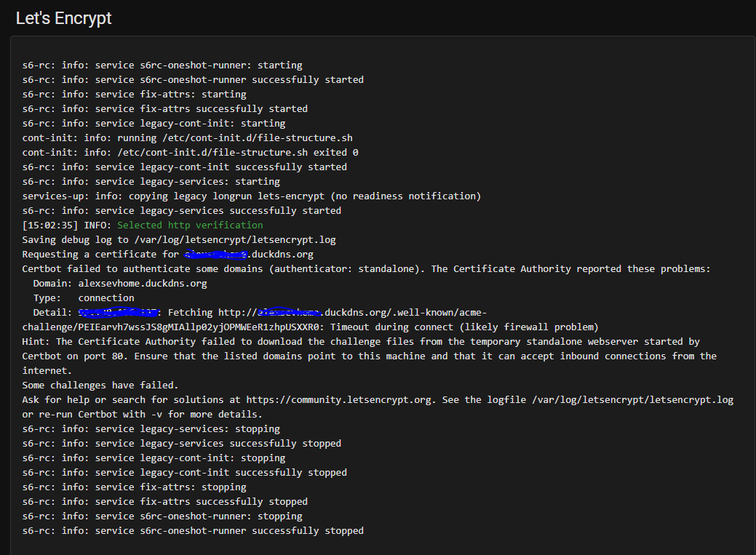This screenshot has width=756, height=555.
Task: Select 'file-structure.sh exited 0' line
Action: [190, 152]
